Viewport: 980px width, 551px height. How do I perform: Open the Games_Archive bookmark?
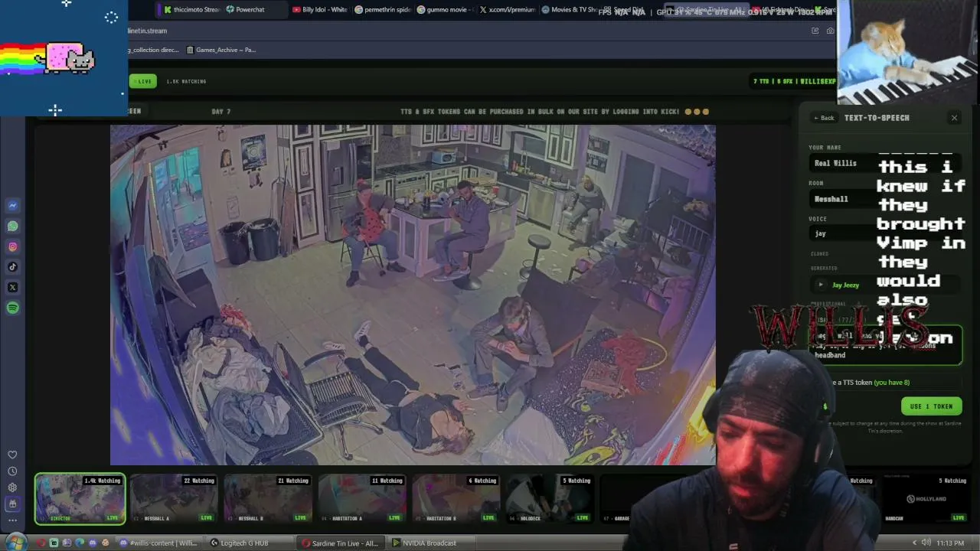click(221, 50)
